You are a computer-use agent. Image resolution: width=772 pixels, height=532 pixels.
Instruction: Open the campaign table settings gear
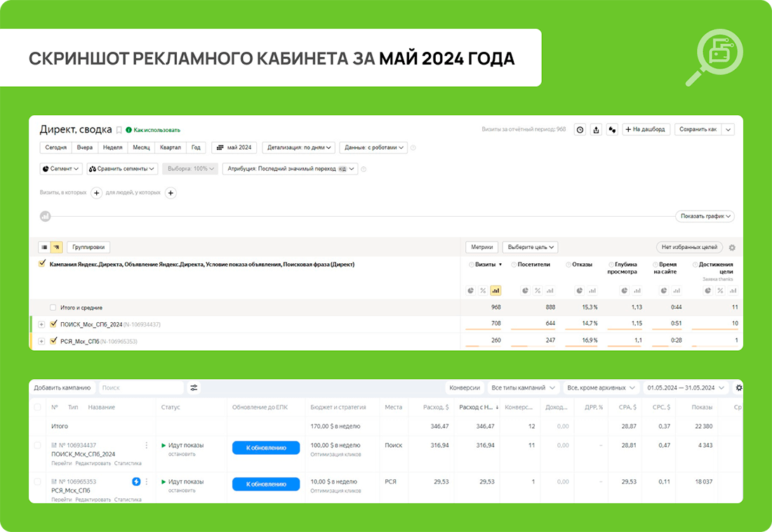click(738, 387)
